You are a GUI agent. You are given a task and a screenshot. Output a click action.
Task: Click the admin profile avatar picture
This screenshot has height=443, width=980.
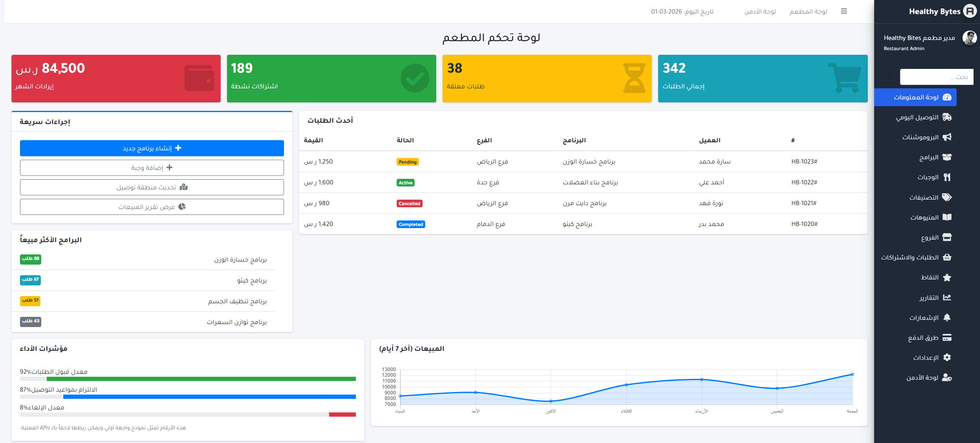point(969,38)
